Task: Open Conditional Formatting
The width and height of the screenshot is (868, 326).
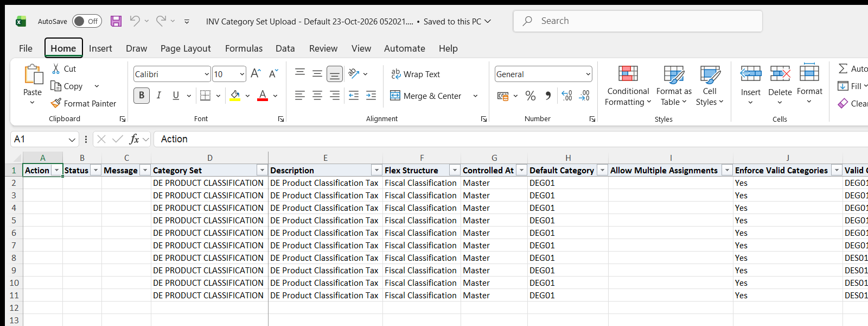Action: [x=628, y=86]
